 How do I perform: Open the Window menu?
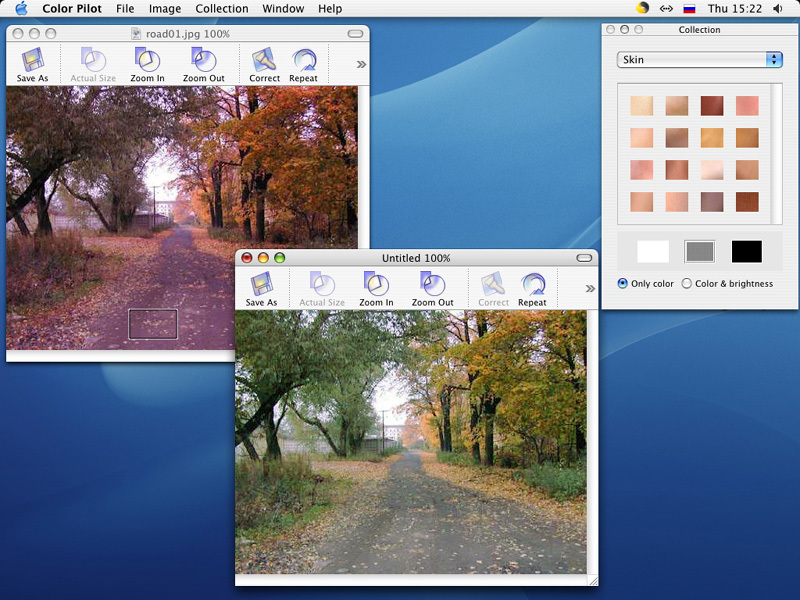pyautogui.click(x=283, y=9)
